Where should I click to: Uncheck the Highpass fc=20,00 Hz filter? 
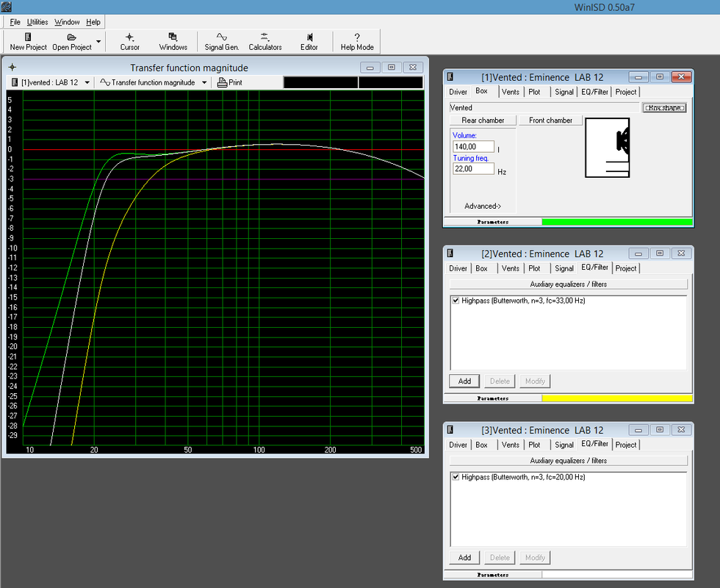click(x=456, y=477)
